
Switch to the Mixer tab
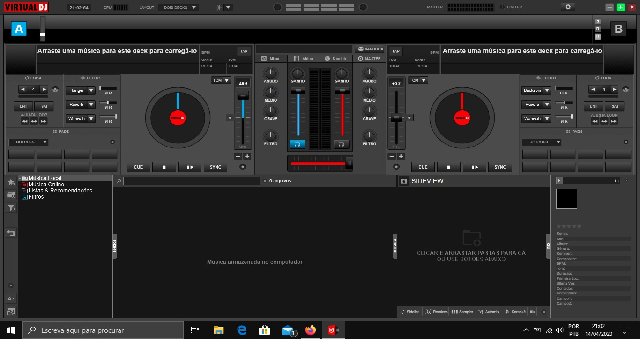(x=271, y=58)
